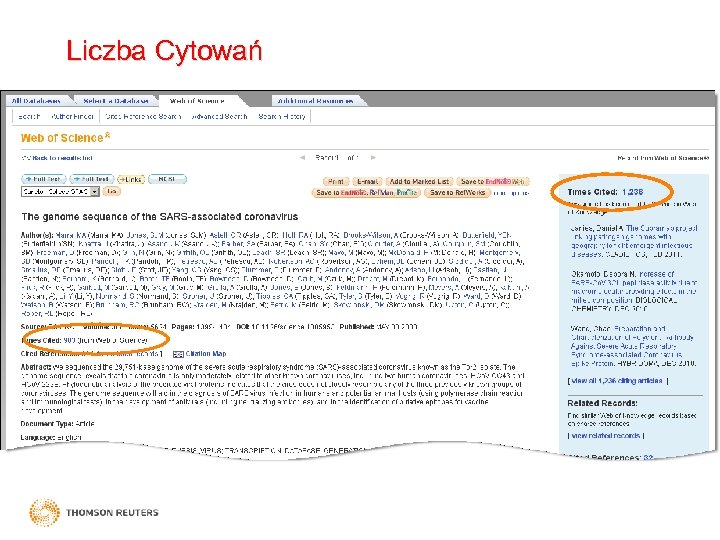Image resolution: width=720 pixels, height=540 pixels.
Task: View all 1,236 citing articles
Action: (x=617, y=381)
